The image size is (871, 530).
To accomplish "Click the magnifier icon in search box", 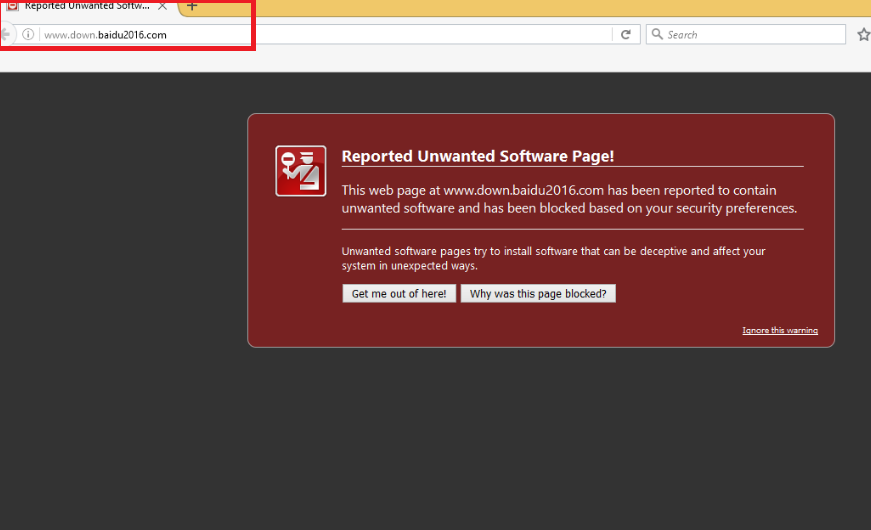I will tap(657, 34).
